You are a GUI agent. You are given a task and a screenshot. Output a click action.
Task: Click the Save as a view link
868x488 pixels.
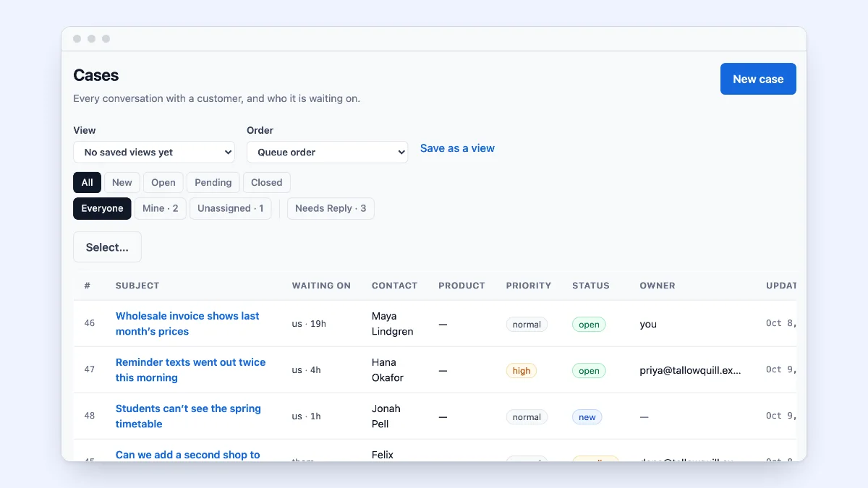click(457, 148)
